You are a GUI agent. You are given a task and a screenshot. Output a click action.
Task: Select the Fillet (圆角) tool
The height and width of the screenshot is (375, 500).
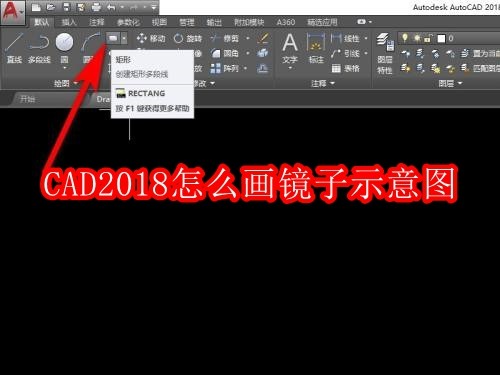(x=225, y=53)
